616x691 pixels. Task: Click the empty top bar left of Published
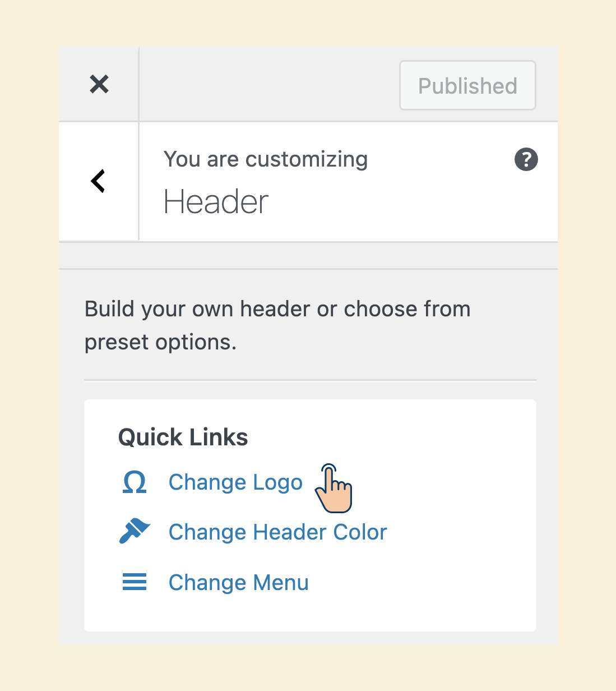pyautogui.click(x=269, y=84)
